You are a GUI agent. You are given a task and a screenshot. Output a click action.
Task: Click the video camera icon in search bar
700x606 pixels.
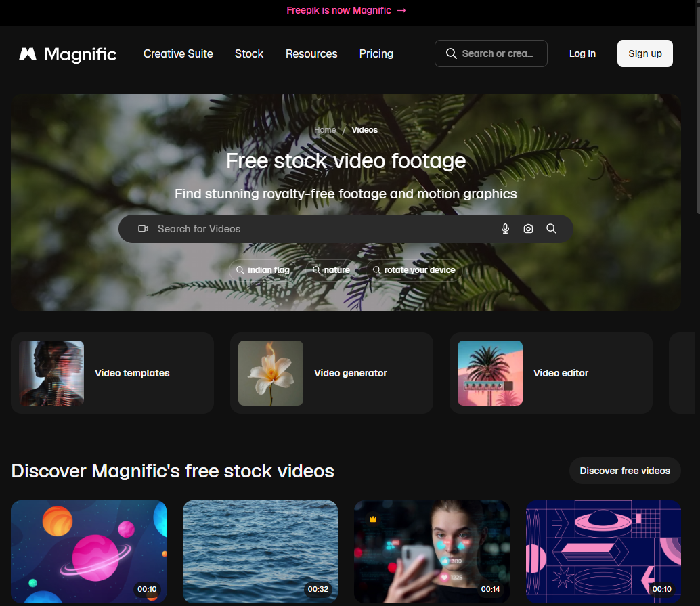click(x=144, y=229)
